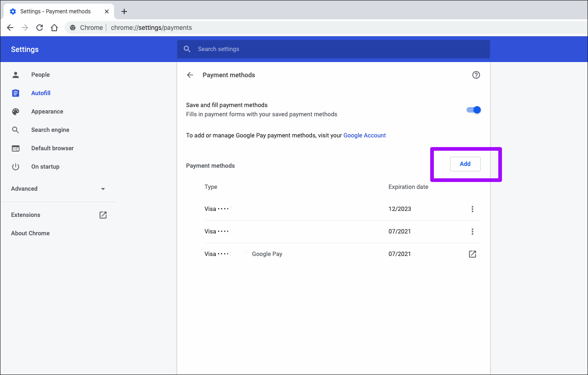
Task: Close the Settings tab
Action: coord(107,11)
